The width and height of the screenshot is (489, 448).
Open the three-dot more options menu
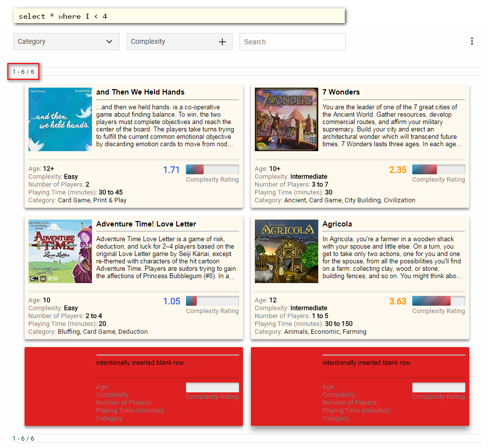[x=472, y=41]
